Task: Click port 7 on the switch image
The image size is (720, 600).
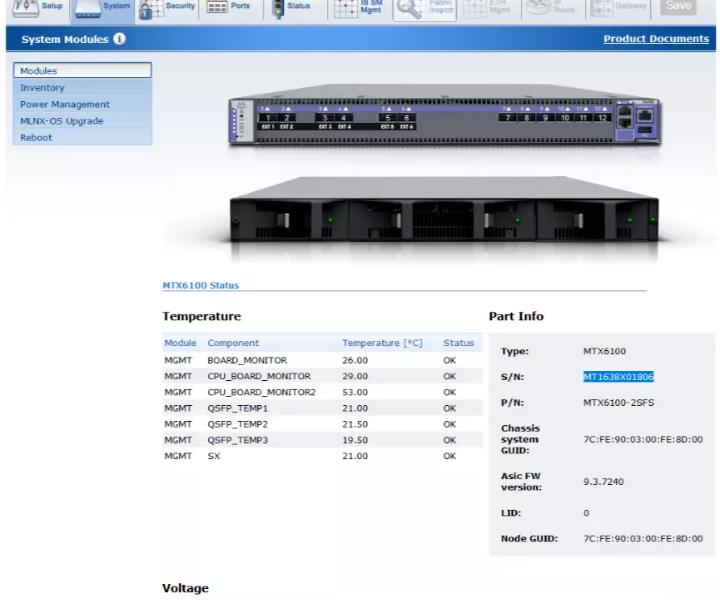Action: pos(507,118)
